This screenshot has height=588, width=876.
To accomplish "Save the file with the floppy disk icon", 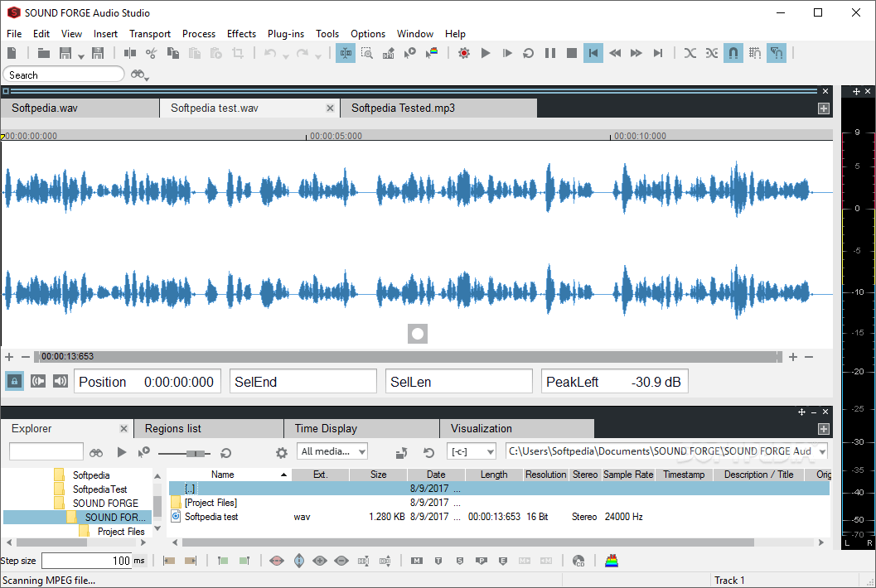I will (65, 53).
